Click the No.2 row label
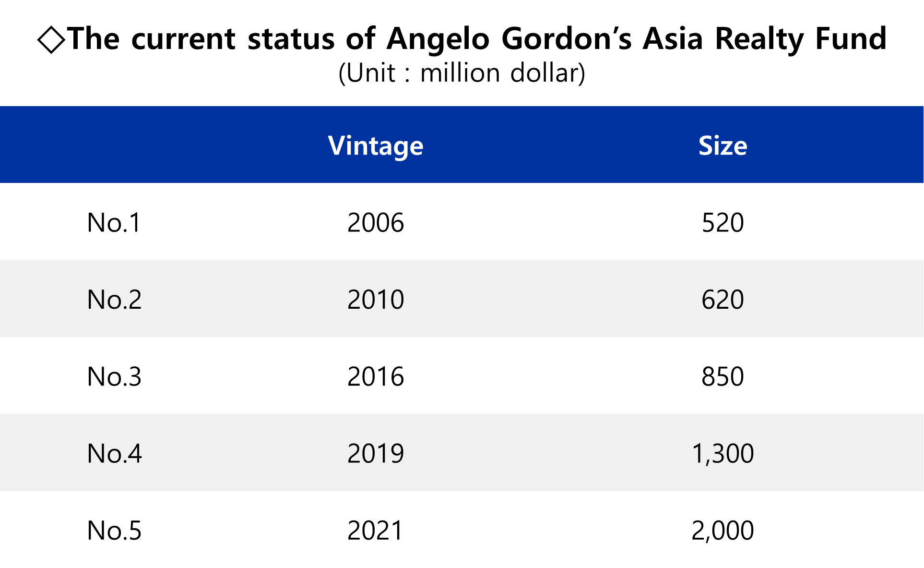This screenshot has height=568, width=924. point(114,300)
